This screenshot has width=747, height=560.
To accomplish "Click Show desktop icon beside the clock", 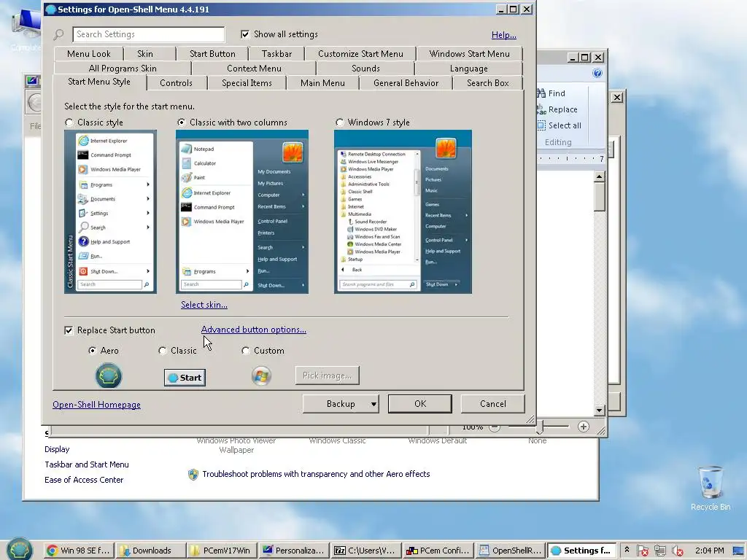I will 739,551.
